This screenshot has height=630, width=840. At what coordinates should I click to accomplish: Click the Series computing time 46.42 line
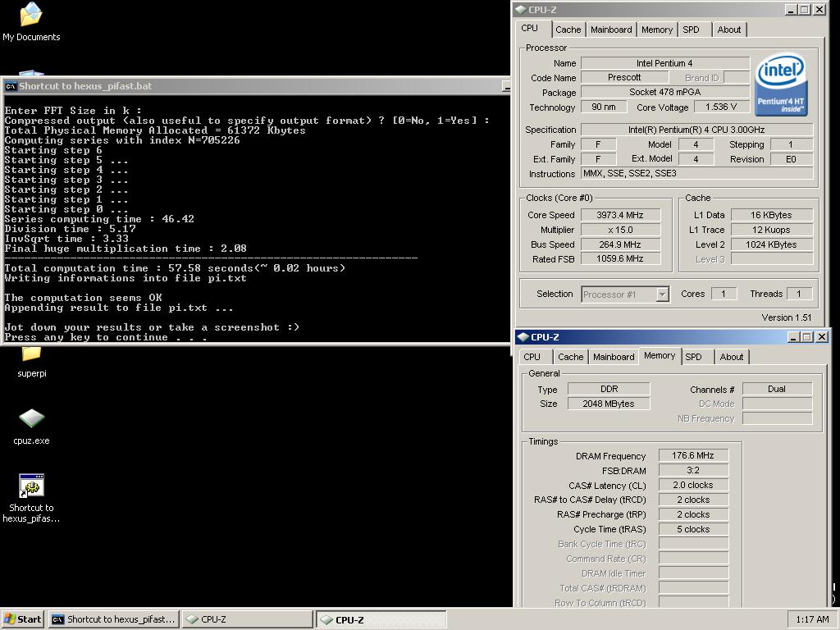(99, 218)
